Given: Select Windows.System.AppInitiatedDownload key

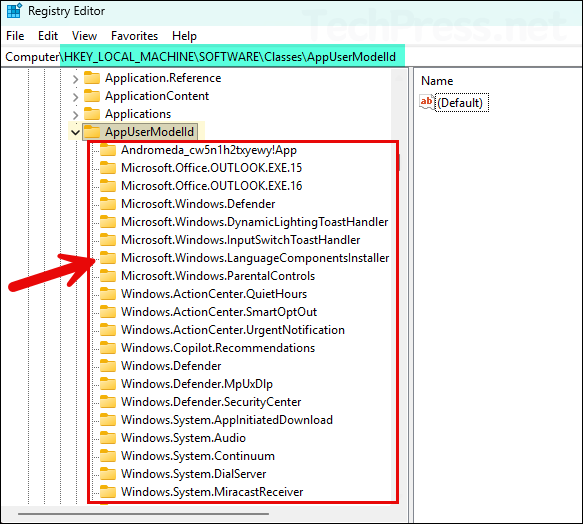Looking at the screenshot, I should pos(227,419).
